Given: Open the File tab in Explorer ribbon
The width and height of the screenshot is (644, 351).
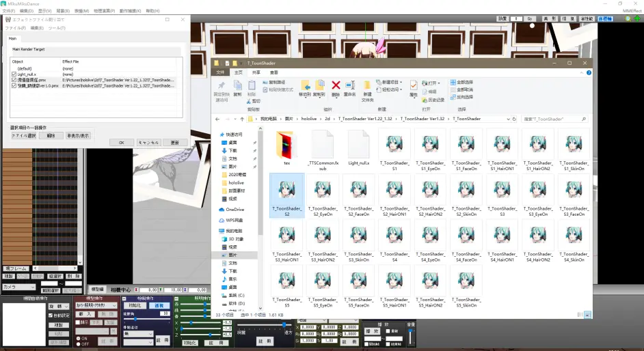Looking at the screenshot, I should click(221, 72).
